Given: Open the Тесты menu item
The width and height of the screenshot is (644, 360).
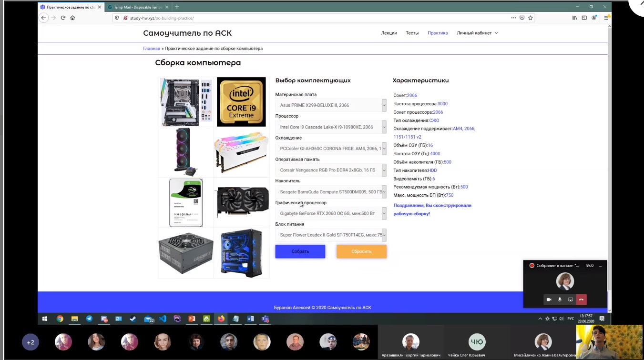Looking at the screenshot, I should coord(412,33).
